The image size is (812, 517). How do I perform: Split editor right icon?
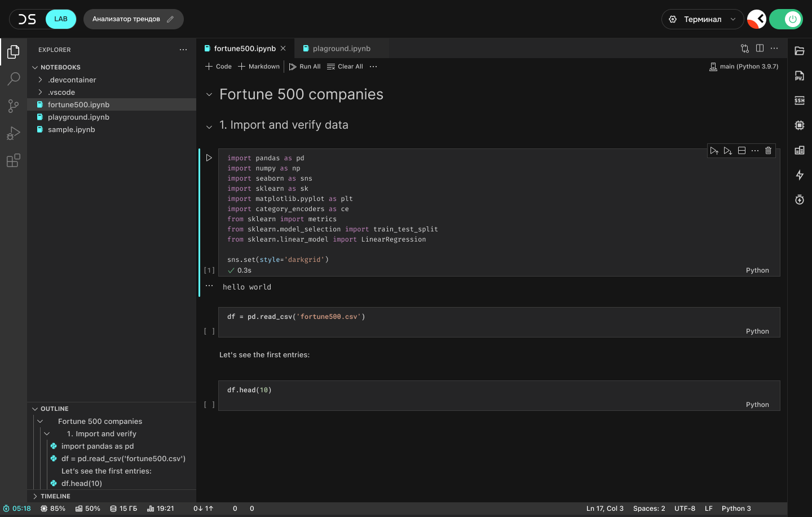(x=760, y=49)
